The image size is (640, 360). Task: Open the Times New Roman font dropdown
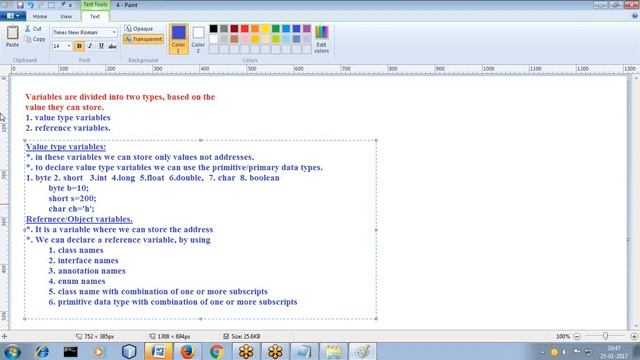pyautogui.click(x=114, y=32)
